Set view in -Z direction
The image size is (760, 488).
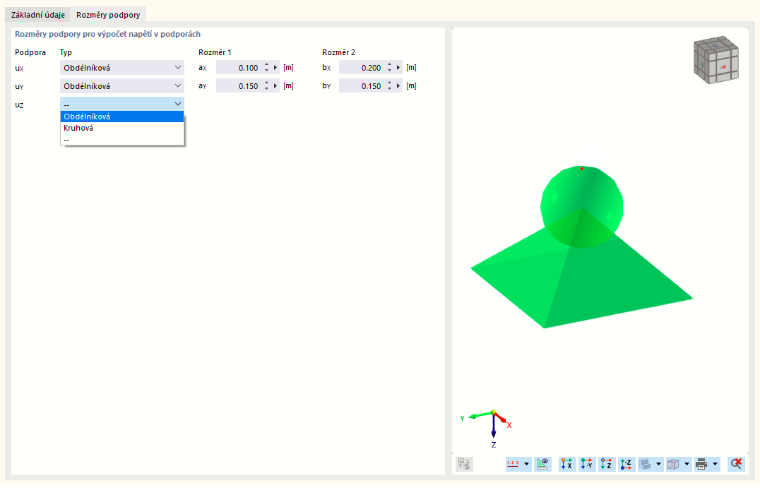click(x=626, y=464)
